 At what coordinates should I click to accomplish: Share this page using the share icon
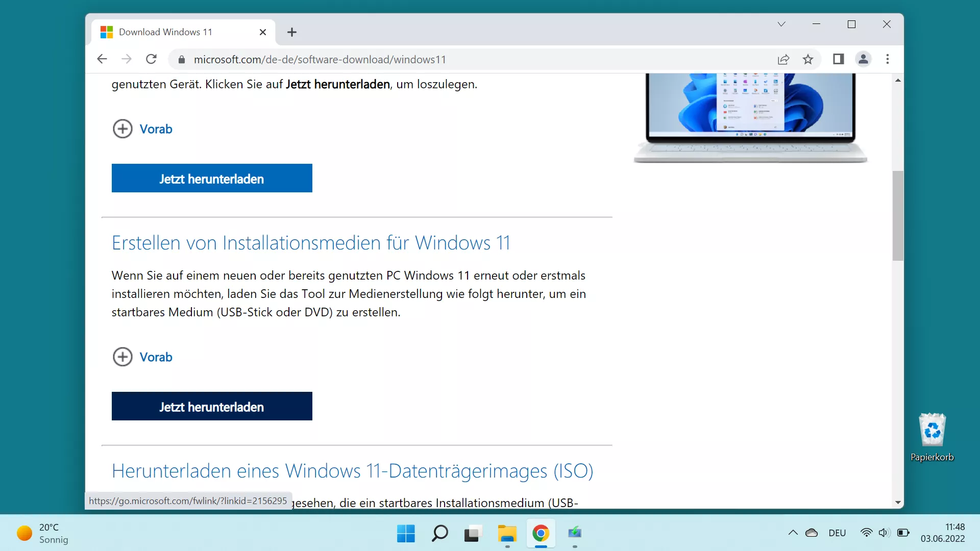click(x=783, y=60)
